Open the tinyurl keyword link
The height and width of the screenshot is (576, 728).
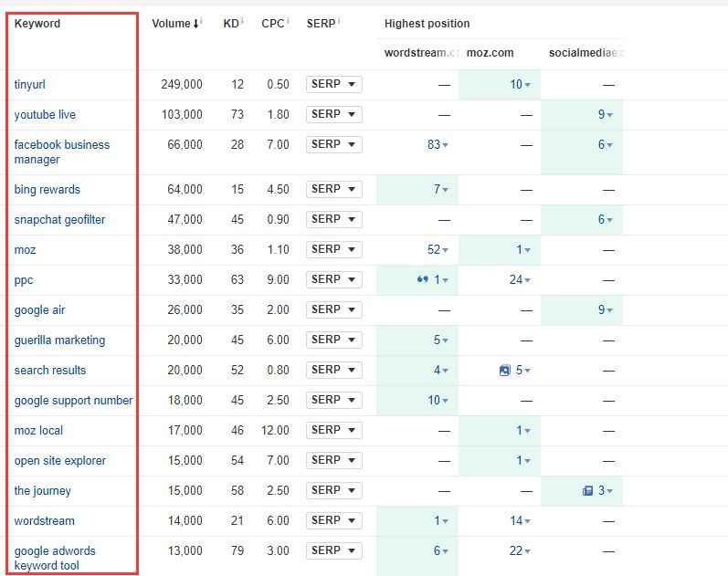(x=30, y=85)
